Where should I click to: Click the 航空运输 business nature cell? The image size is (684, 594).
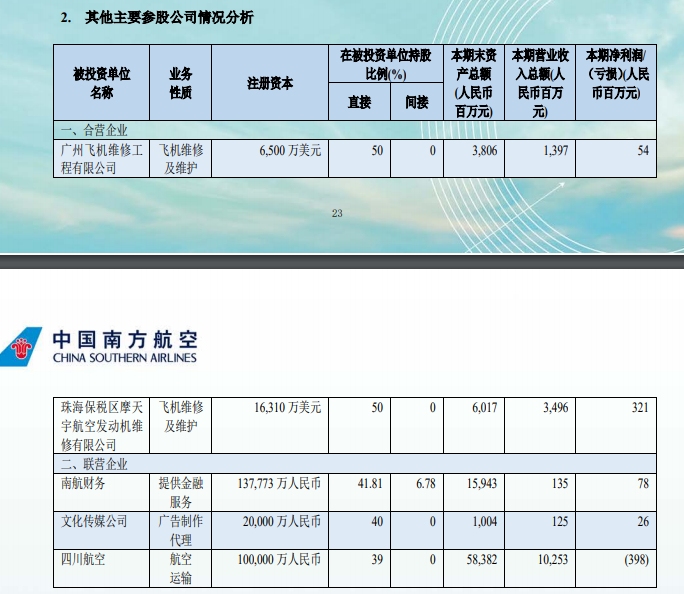coord(181,568)
